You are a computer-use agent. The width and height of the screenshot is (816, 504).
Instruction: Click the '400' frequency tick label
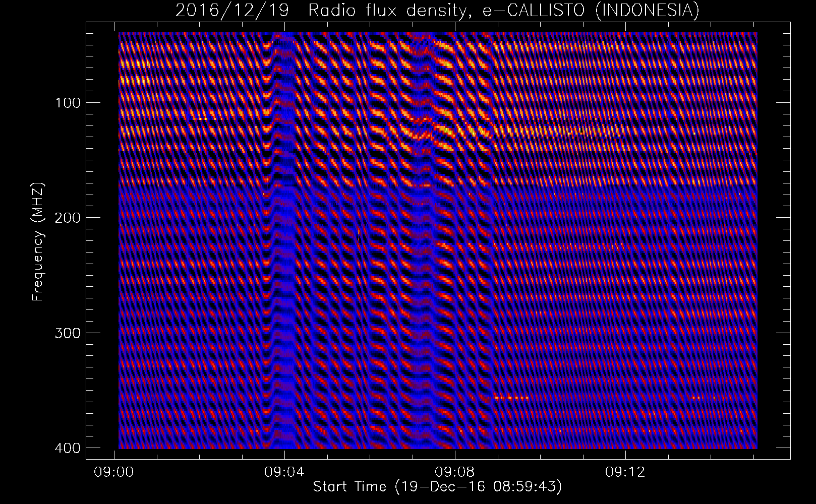click(67, 448)
